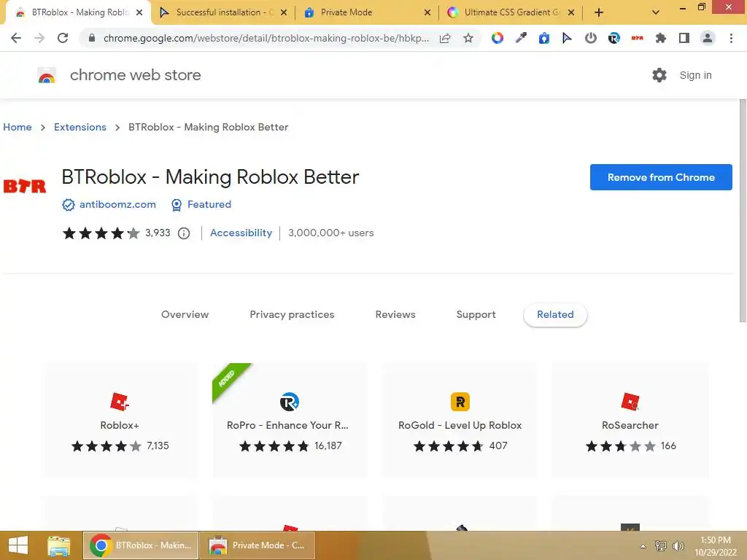
Task: Click the page vertical scrollbar
Action: (742, 211)
